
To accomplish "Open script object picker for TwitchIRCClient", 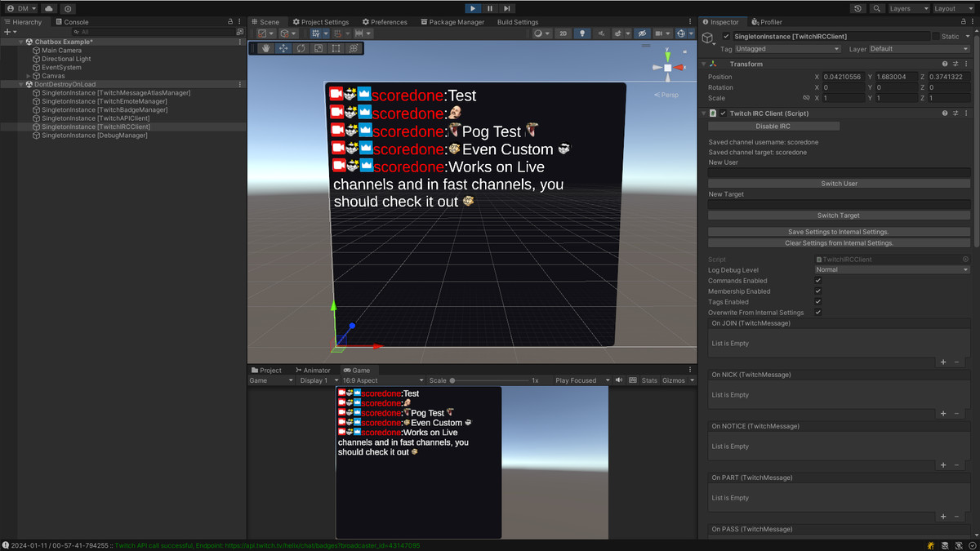I will 965,259.
